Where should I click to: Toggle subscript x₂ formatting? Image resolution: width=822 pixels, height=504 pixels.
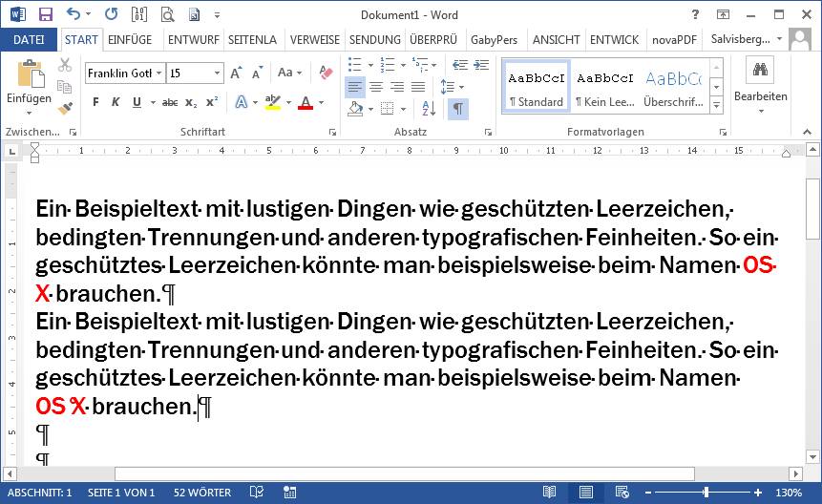(191, 103)
